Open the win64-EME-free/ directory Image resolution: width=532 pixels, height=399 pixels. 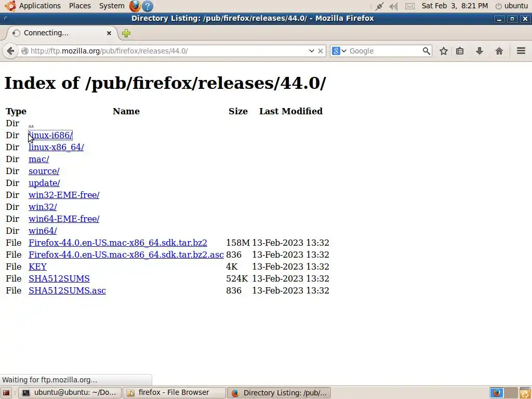point(64,219)
